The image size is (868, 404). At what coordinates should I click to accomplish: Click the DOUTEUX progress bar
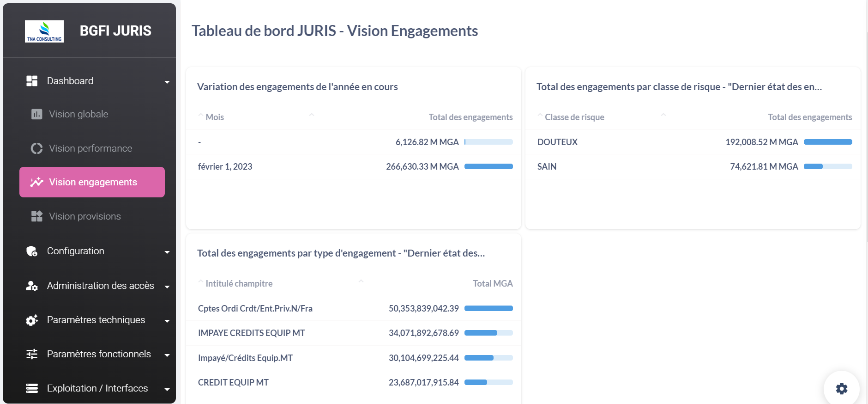tap(827, 142)
